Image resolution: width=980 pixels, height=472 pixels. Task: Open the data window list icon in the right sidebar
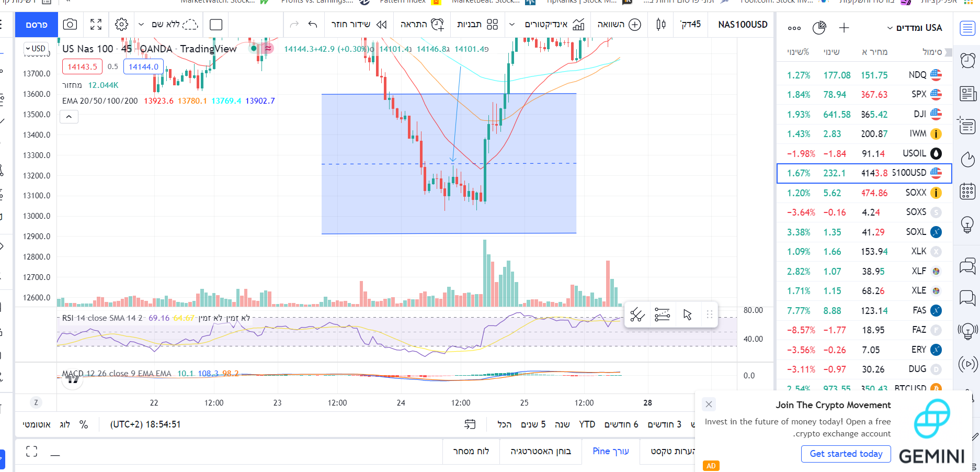tap(967, 126)
